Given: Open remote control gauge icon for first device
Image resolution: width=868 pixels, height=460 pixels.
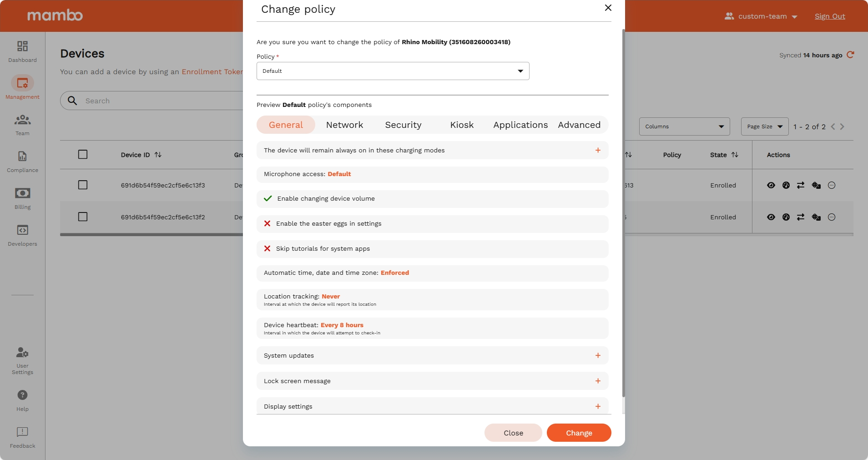Looking at the screenshot, I should 786,185.
